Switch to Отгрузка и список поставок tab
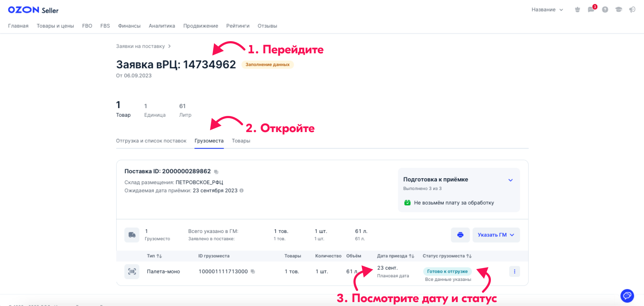 click(151, 141)
